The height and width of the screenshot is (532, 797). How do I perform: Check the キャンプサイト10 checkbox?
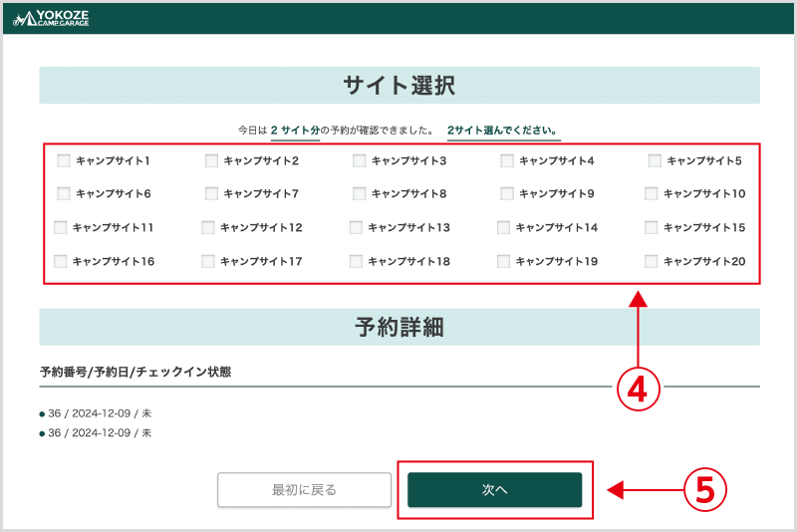(x=652, y=194)
